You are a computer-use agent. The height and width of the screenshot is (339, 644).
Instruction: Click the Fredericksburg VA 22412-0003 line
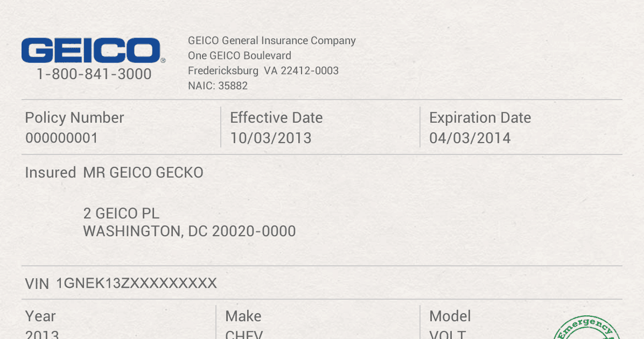[x=263, y=70]
